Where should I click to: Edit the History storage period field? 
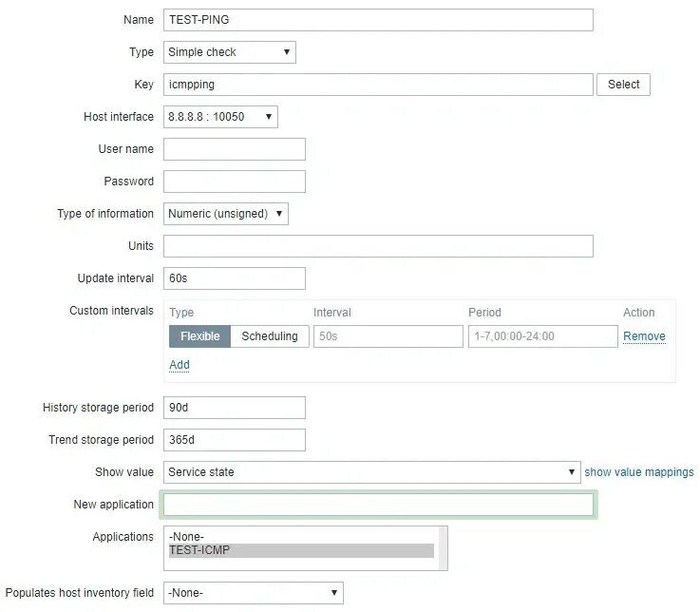click(x=235, y=408)
